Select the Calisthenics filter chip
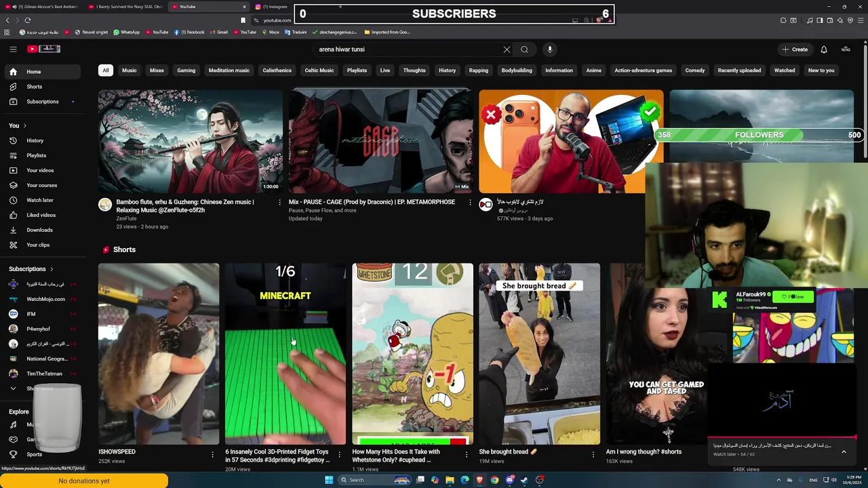Screen dimensions: 868x488 pyautogui.click(x=277, y=70)
